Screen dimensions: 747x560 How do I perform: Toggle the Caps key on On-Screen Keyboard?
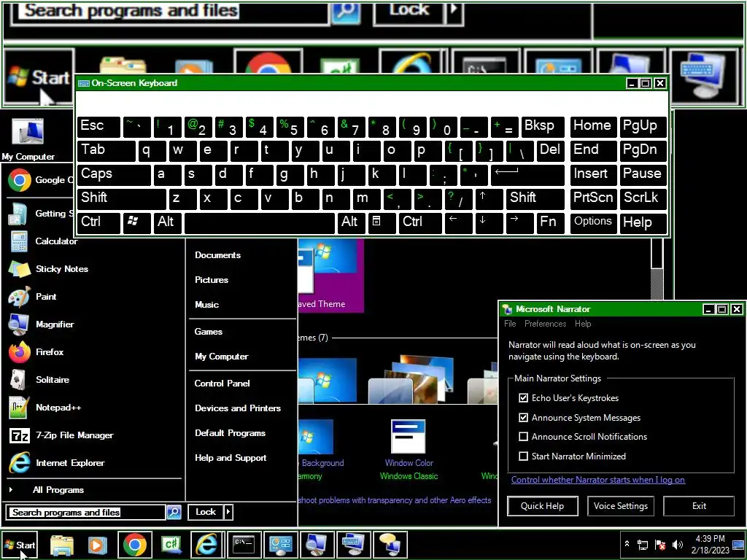(x=113, y=174)
